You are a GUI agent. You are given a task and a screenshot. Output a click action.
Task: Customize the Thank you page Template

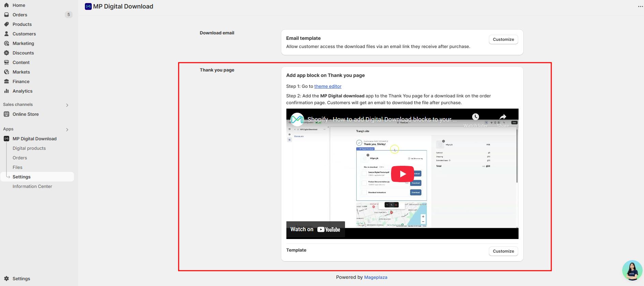coord(503,251)
